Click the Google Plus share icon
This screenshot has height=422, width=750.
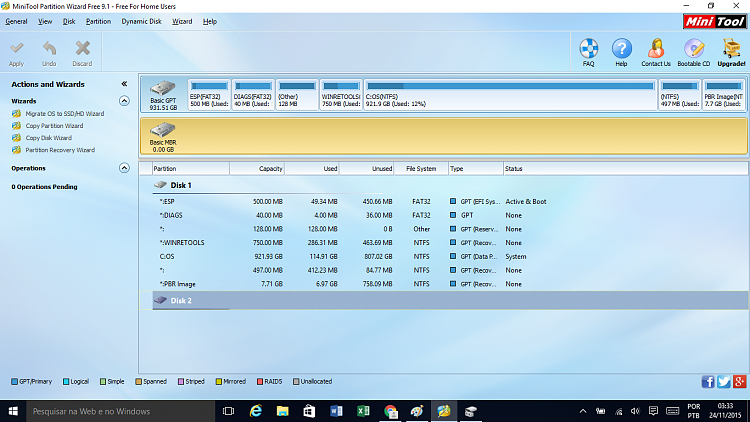coord(739,381)
